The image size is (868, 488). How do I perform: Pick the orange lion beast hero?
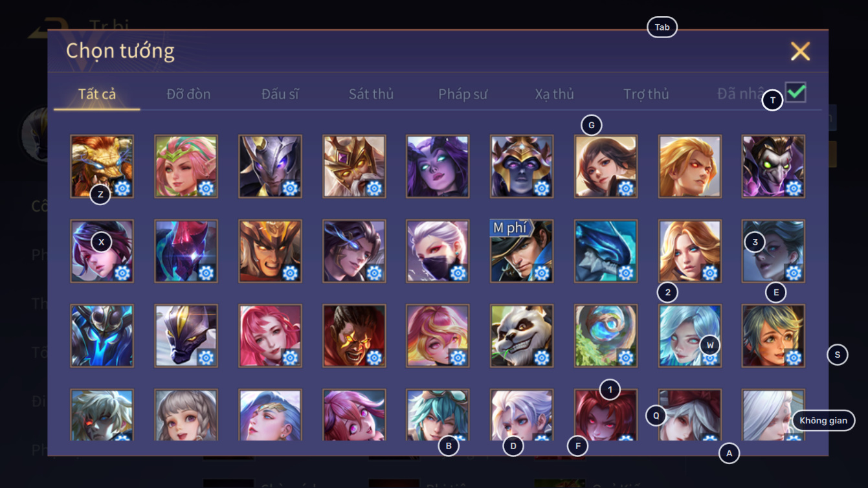point(102,166)
